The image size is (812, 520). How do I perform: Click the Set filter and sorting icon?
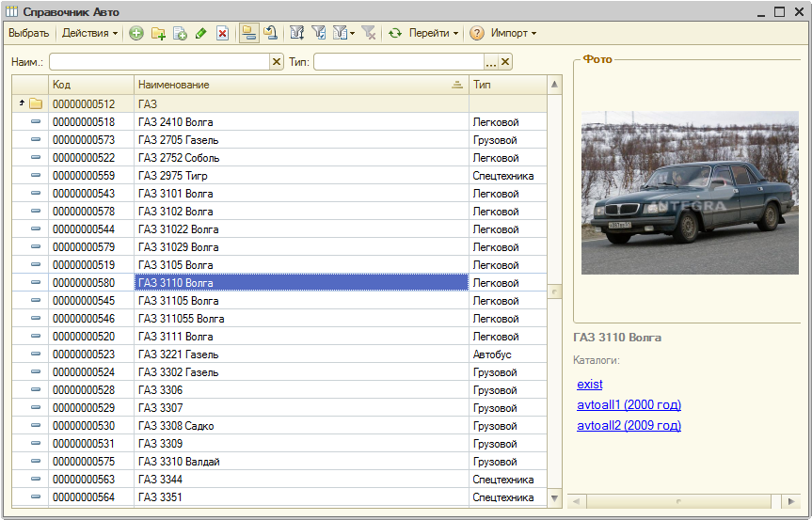click(x=296, y=33)
